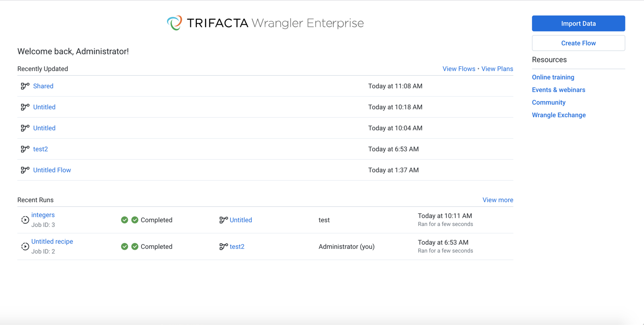Click 'Completed' status for integers job
The height and width of the screenshot is (325, 644).
[157, 220]
